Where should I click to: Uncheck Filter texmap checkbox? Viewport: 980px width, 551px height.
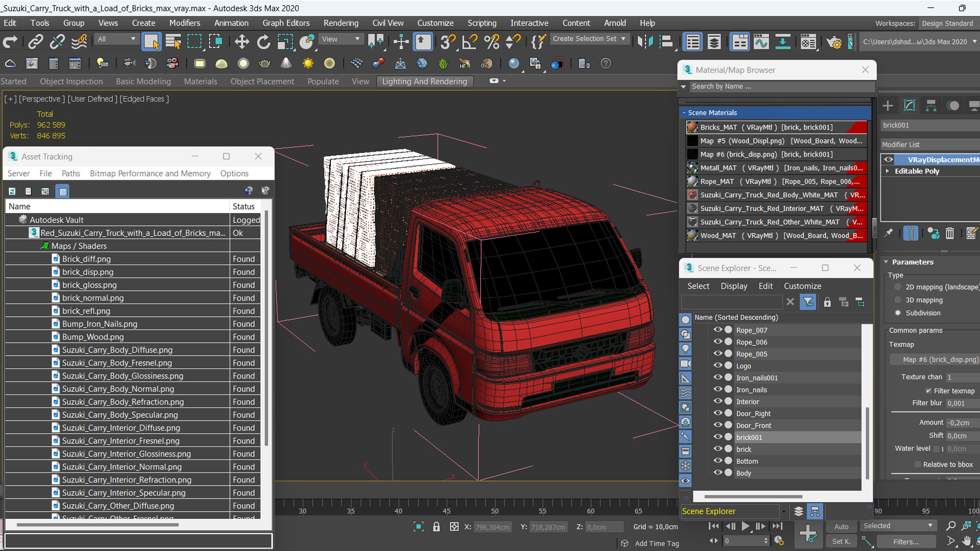(928, 391)
